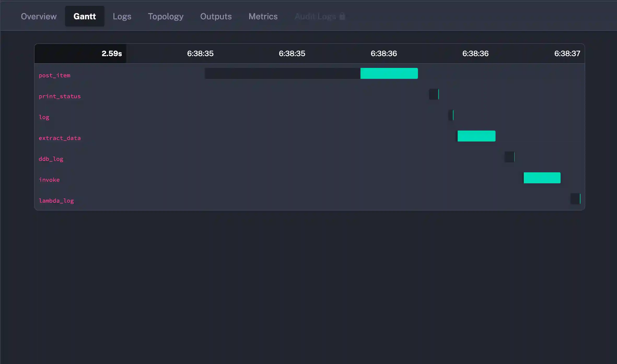Image resolution: width=617 pixels, height=364 pixels.
Task: Click the green invoke execution bar
Action: 542,178
